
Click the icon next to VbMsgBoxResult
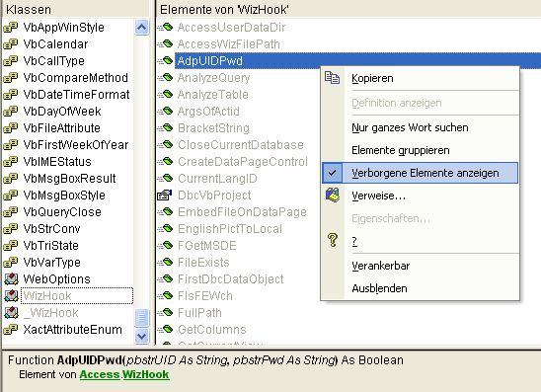click(x=11, y=179)
